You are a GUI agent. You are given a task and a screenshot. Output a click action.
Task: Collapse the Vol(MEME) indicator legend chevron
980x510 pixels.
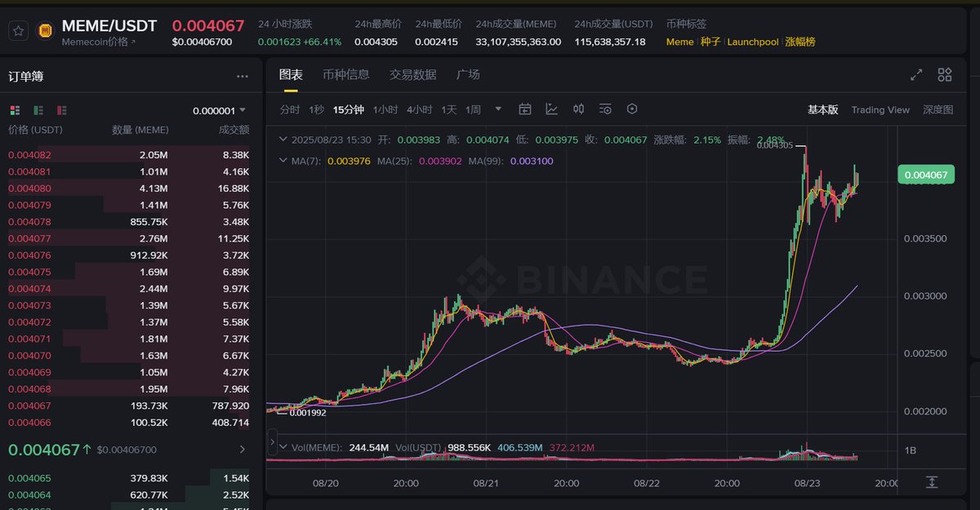click(x=283, y=446)
